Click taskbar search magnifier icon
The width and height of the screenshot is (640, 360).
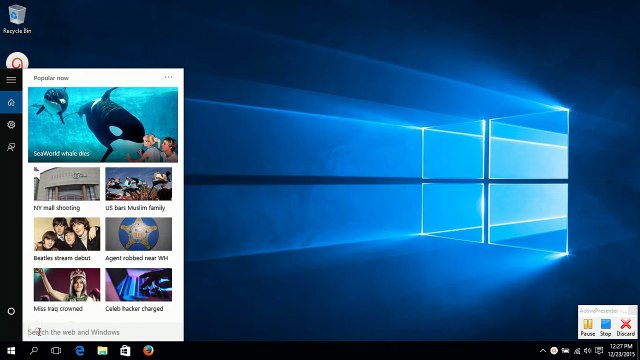tap(34, 351)
